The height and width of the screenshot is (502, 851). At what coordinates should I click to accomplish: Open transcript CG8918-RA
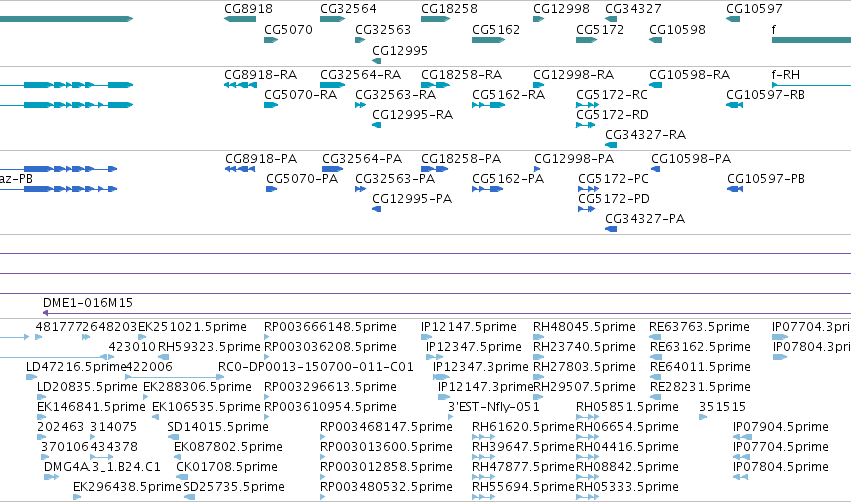(x=261, y=74)
